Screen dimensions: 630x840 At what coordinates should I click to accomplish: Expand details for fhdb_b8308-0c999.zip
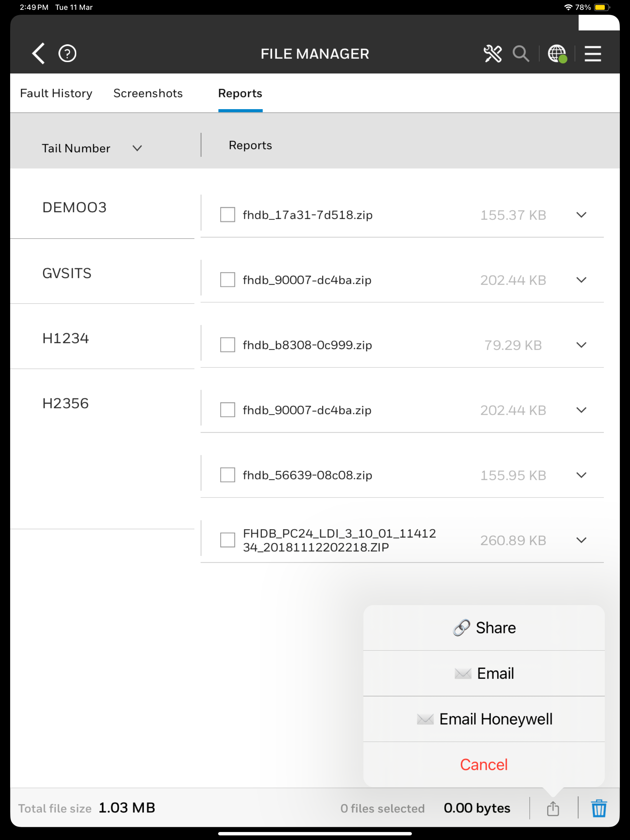click(x=581, y=345)
